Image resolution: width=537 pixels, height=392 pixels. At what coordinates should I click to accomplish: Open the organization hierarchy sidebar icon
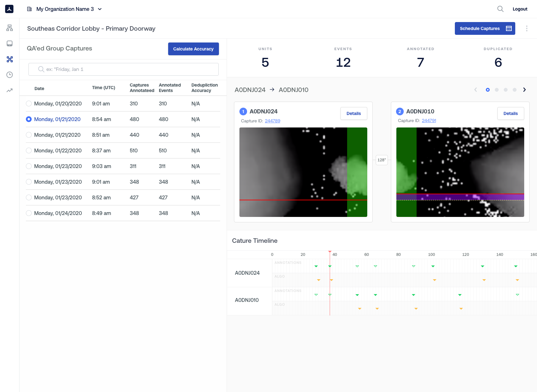tap(10, 28)
